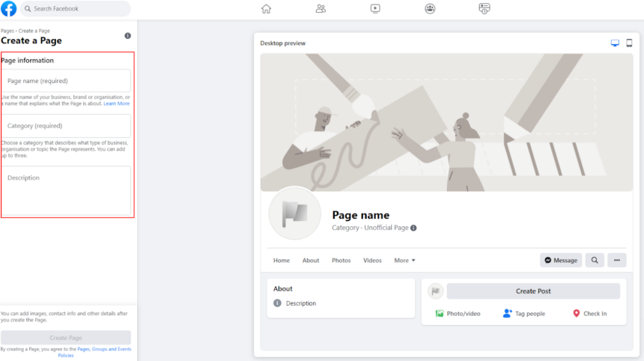
Task: Select Check In option
Action: 589,313
